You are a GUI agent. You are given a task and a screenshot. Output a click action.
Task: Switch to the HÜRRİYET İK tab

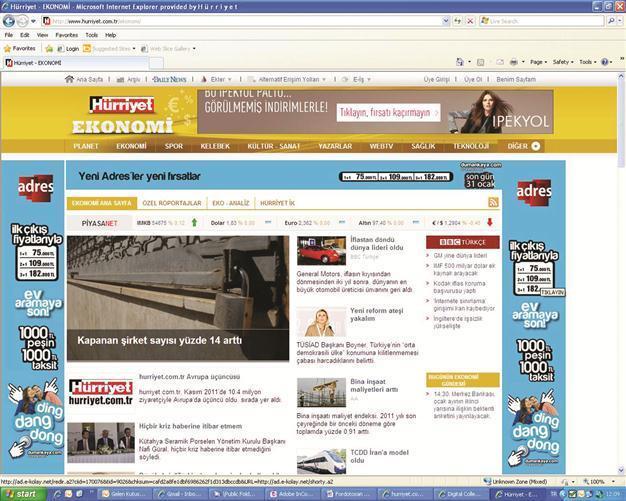(x=277, y=203)
